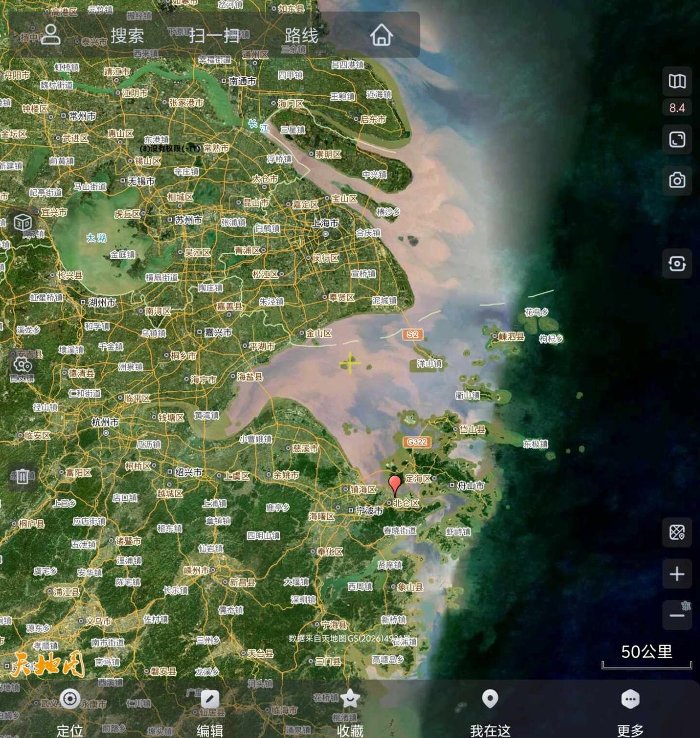Image resolution: width=700 pixels, height=738 pixels.
Task: Open the settings gear icon on left
Action: [22, 365]
